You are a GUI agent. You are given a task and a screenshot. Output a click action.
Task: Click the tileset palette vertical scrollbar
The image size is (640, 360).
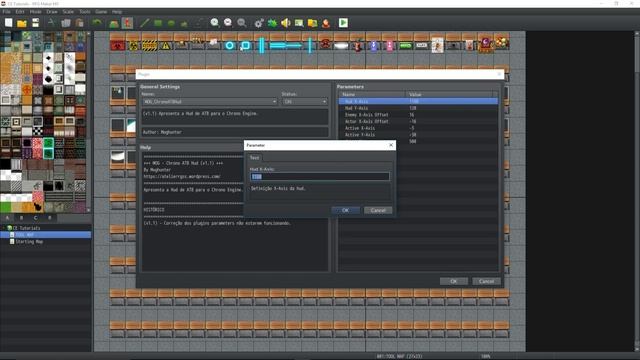[89, 122]
